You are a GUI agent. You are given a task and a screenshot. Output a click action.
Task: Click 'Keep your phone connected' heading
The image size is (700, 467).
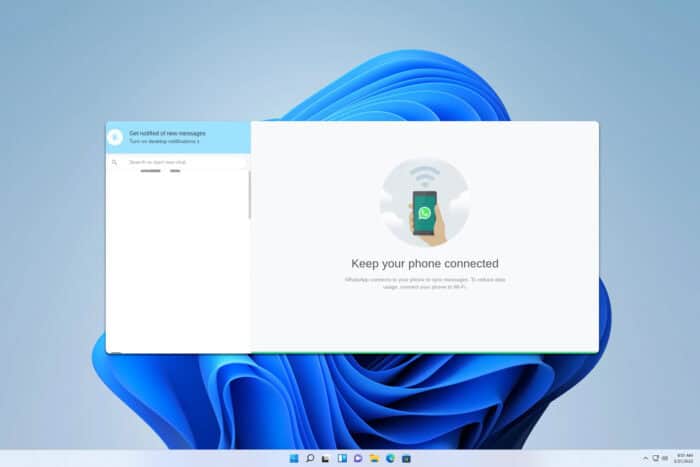coord(425,263)
